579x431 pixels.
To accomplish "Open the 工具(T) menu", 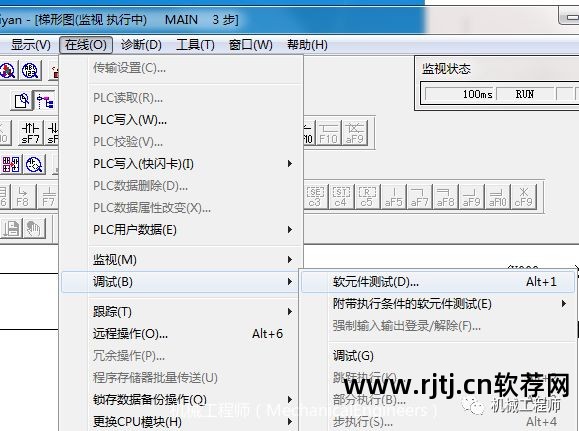I will click(x=195, y=45).
